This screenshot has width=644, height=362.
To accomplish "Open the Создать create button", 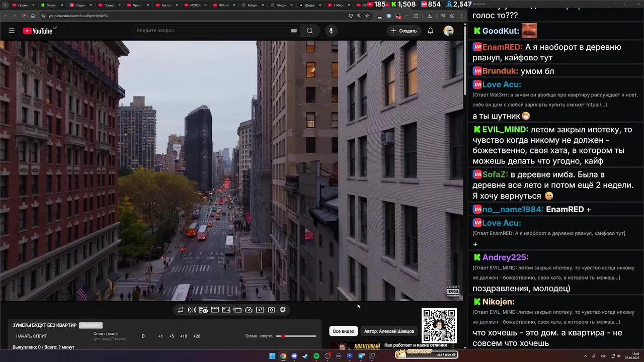I will pos(404,31).
